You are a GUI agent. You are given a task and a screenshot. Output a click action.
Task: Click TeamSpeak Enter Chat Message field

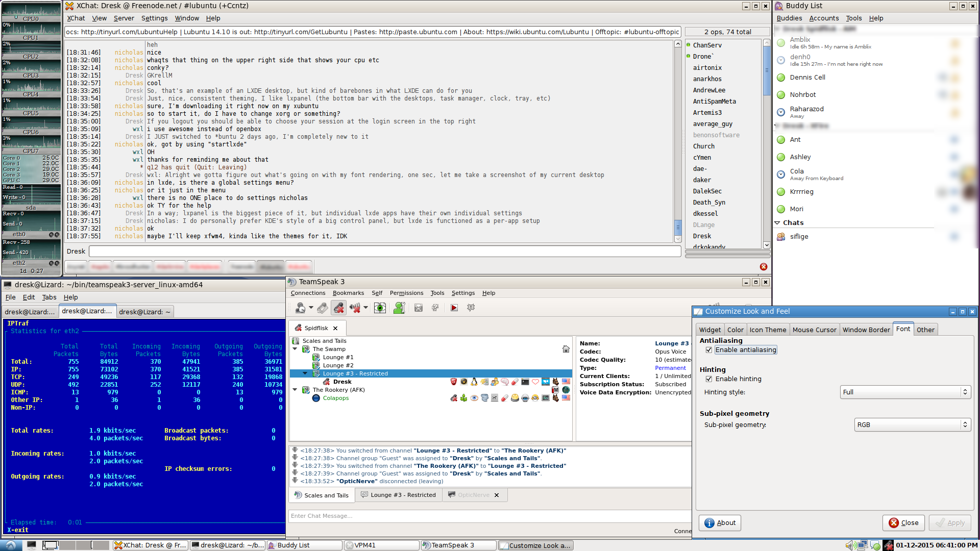click(x=490, y=516)
